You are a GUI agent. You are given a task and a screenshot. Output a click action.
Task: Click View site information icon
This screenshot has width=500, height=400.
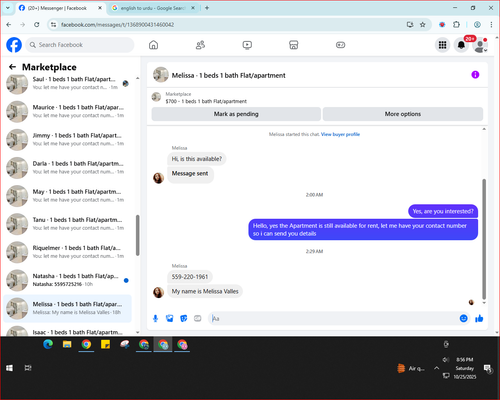(x=54, y=25)
